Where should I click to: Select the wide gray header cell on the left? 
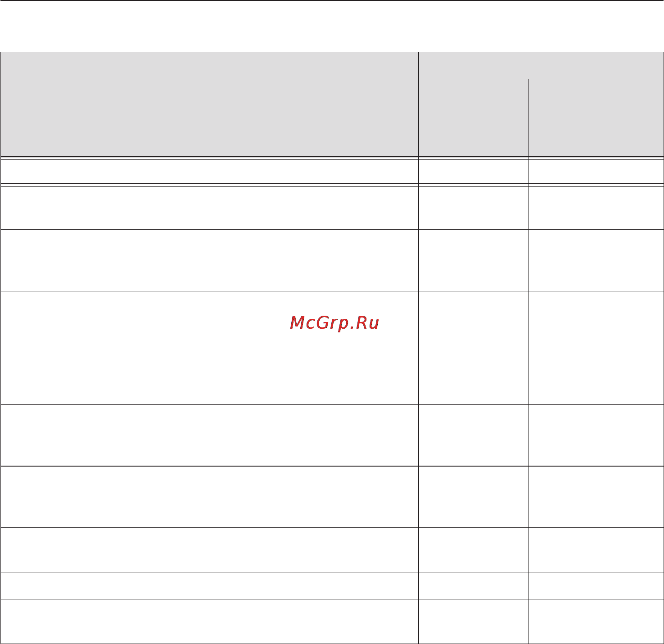pyautogui.click(x=209, y=104)
